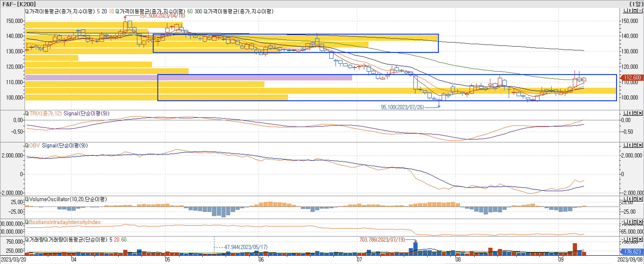Click the TRIX(종가,12) indicator label
Viewport: 644px width, 264px height.
(x=45, y=113)
